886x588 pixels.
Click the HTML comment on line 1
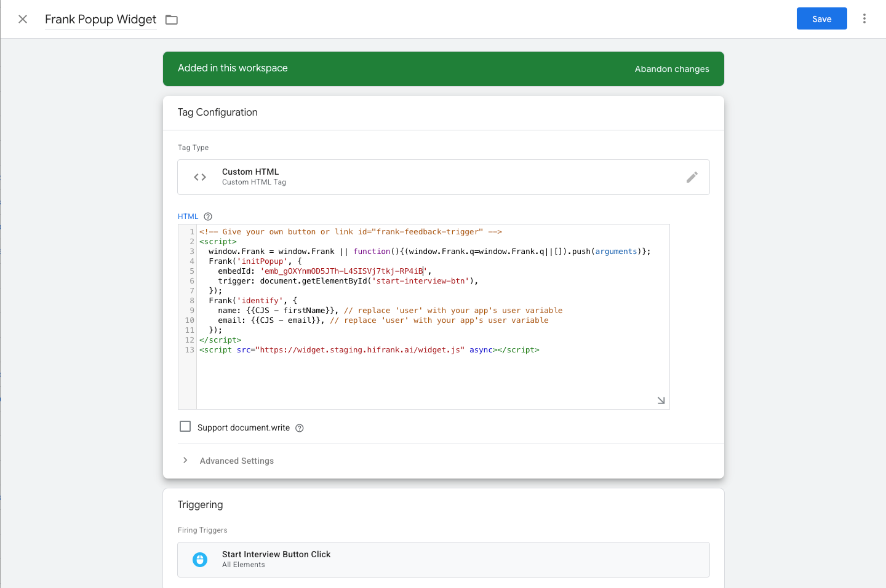point(351,232)
